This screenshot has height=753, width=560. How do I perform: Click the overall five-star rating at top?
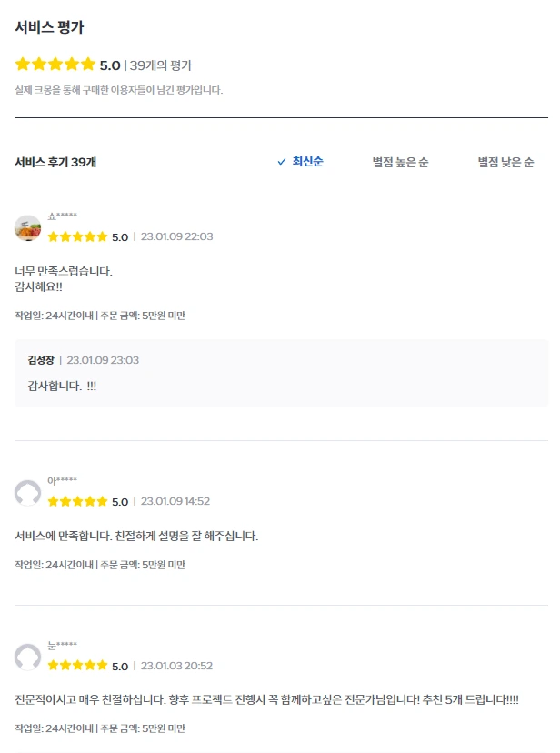tap(55, 64)
